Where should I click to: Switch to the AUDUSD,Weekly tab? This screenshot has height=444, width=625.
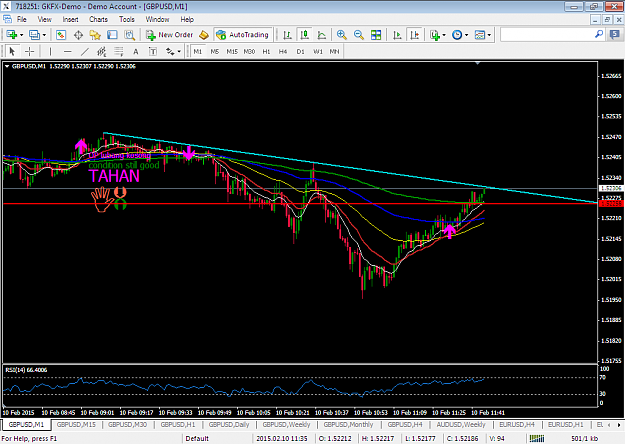pos(461,424)
